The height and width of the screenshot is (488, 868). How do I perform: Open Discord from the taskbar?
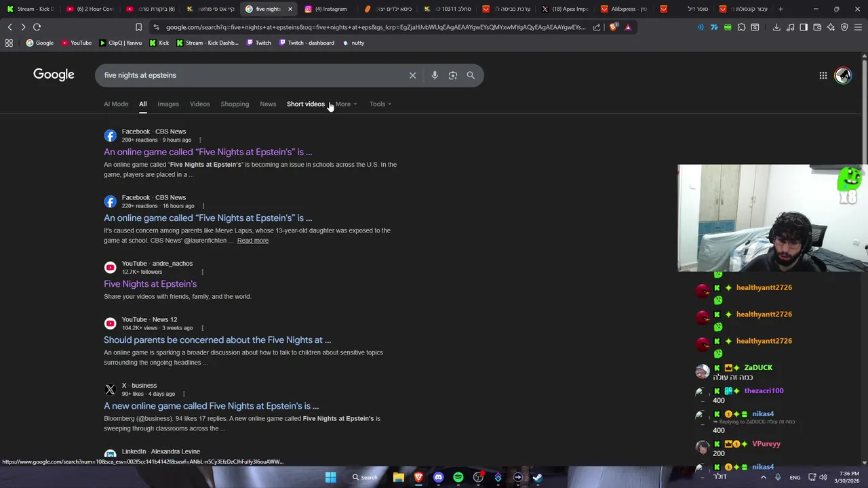438,477
